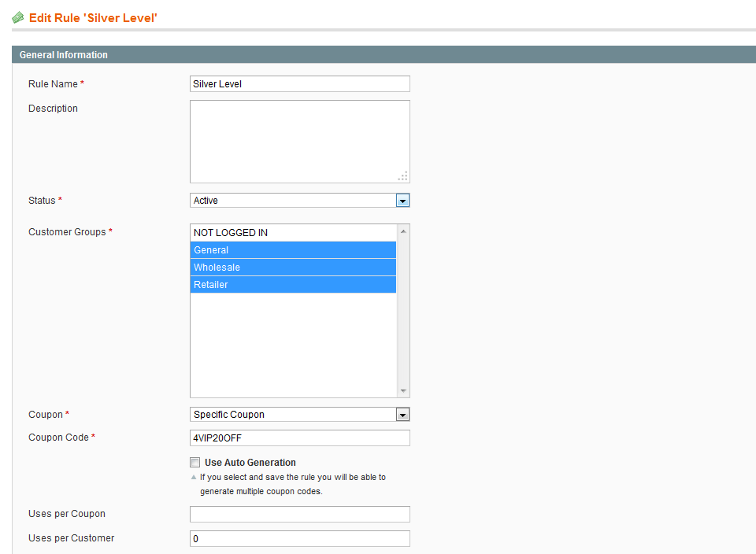The height and width of the screenshot is (554, 756).
Task: Select Retailer in Customer Groups list
Action: click(x=293, y=285)
